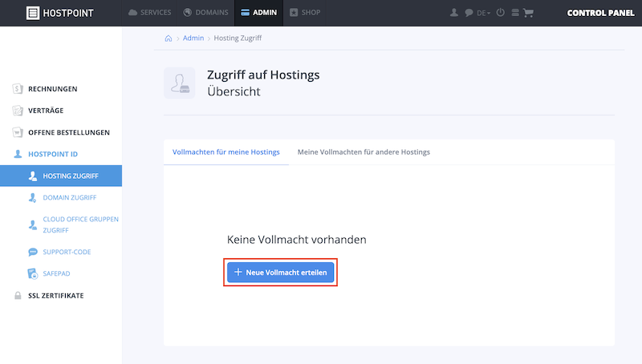Click the Domain Zugriff user icon
This screenshot has width=642, height=364.
(x=32, y=198)
